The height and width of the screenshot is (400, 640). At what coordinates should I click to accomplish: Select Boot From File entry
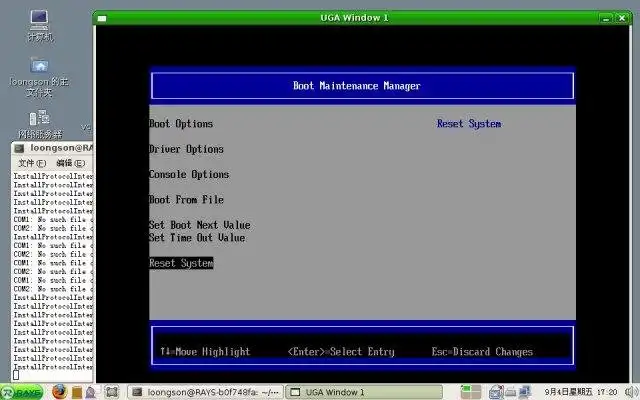(x=187, y=200)
